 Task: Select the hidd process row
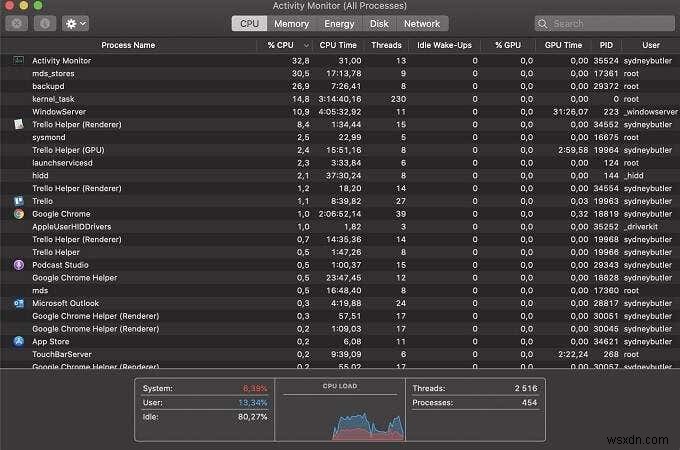(x=340, y=176)
